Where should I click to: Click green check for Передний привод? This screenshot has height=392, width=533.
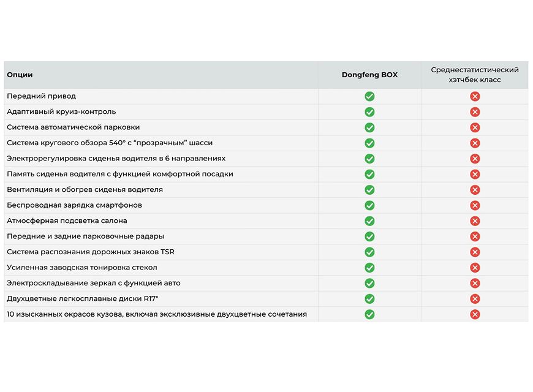pos(369,96)
